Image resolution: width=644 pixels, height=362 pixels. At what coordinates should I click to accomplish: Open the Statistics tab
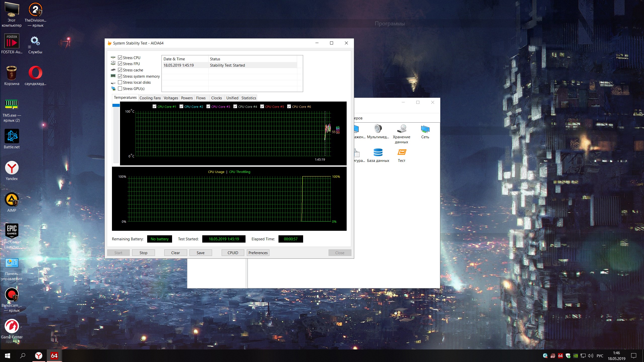[x=249, y=98]
